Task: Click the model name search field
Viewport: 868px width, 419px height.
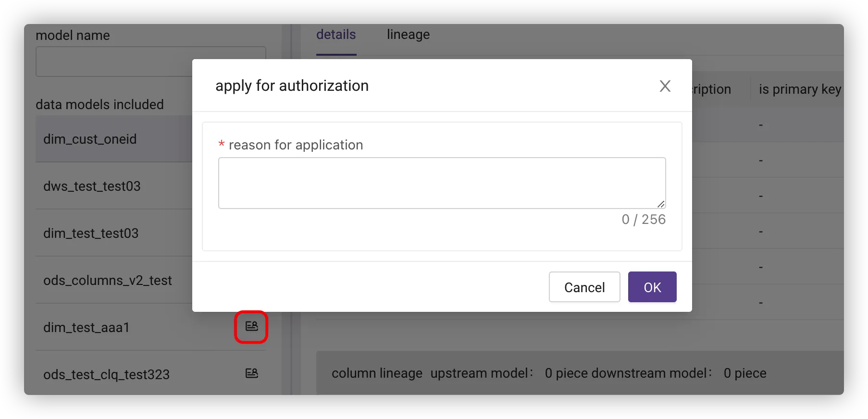Action: pos(113,62)
